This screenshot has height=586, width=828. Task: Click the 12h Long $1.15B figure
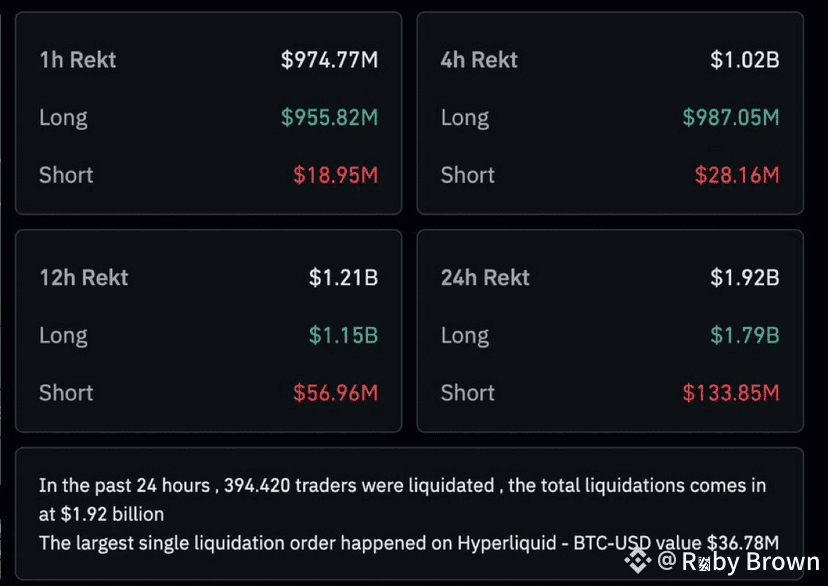(343, 335)
